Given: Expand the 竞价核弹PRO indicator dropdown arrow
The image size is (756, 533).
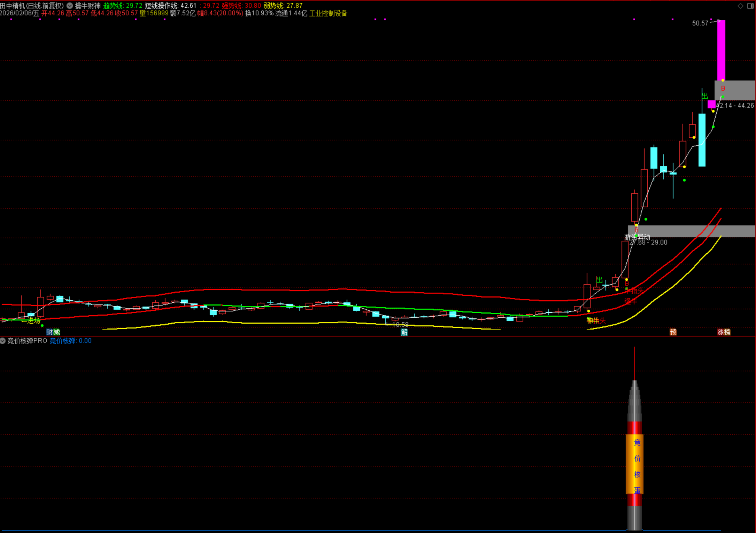Looking at the screenshot, I should click(x=3, y=341).
